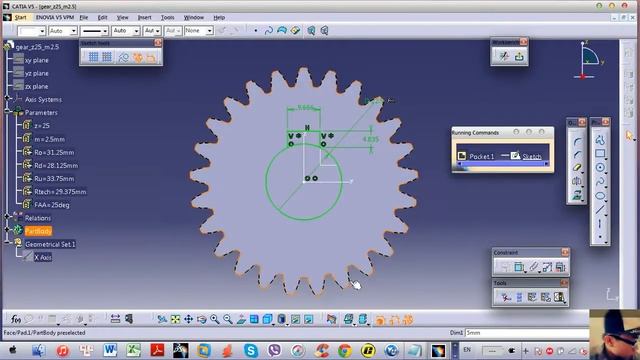
Task: Select the Ellipse tool
Action: pos(600,196)
